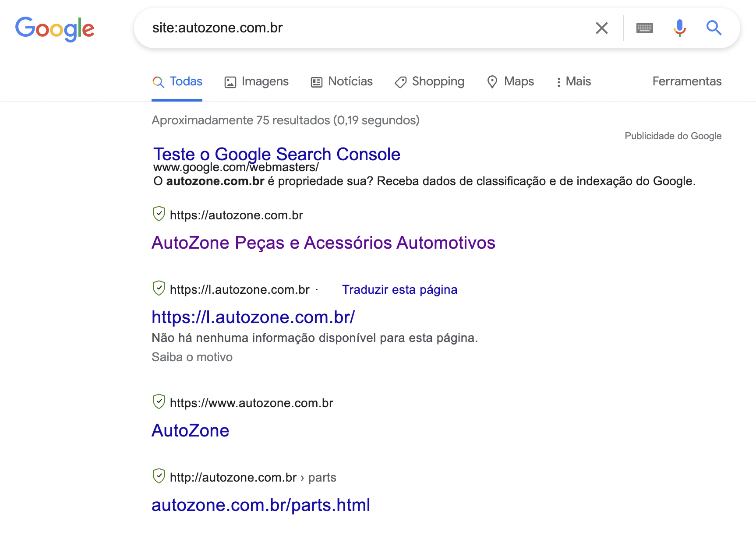Open the AutoZone Peças e Acessórios Automotivos result
The image size is (756, 535).
point(323,243)
